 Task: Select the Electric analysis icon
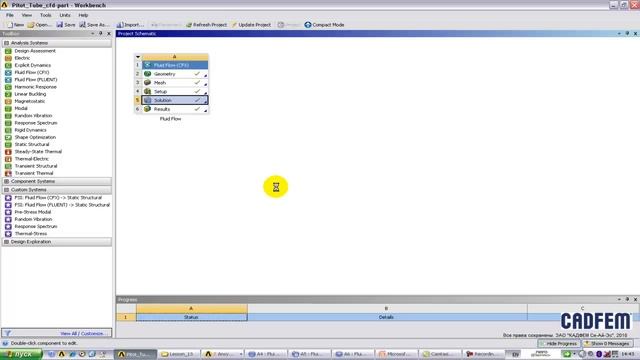pos(8,58)
